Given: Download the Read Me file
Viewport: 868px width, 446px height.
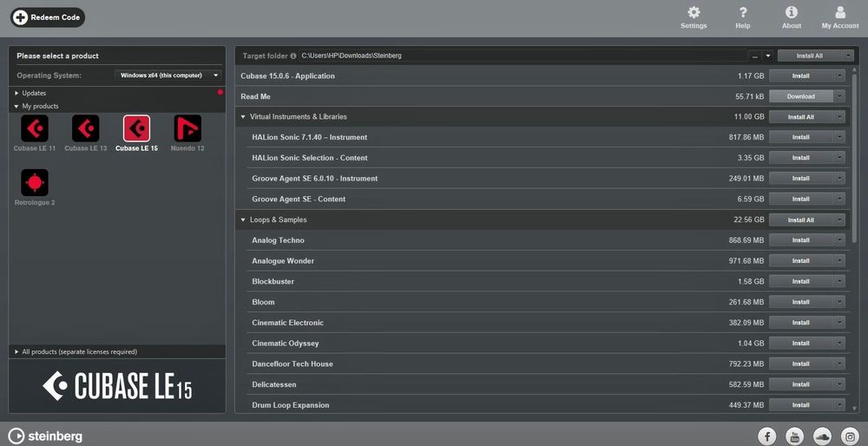Looking at the screenshot, I should pos(801,96).
